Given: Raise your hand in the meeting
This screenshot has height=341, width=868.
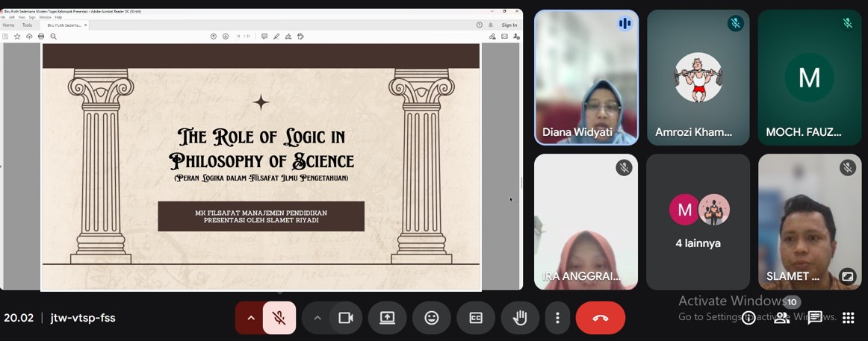Looking at the screenshot, I should [520, 318].
